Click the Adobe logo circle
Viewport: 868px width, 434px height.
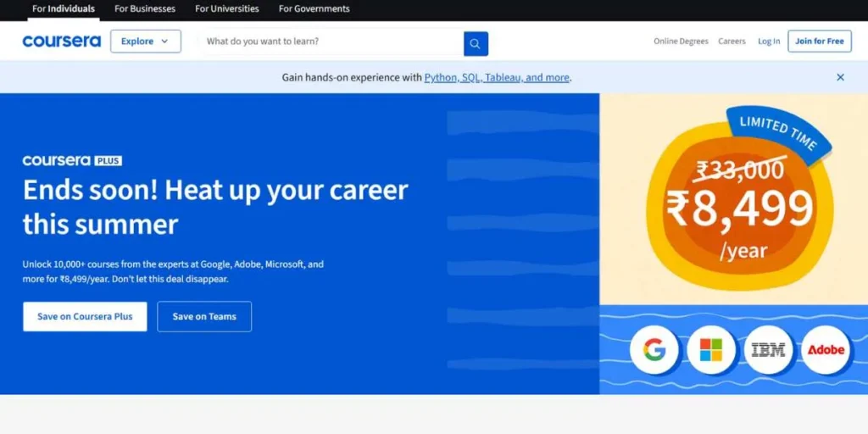tap(826, 350)
